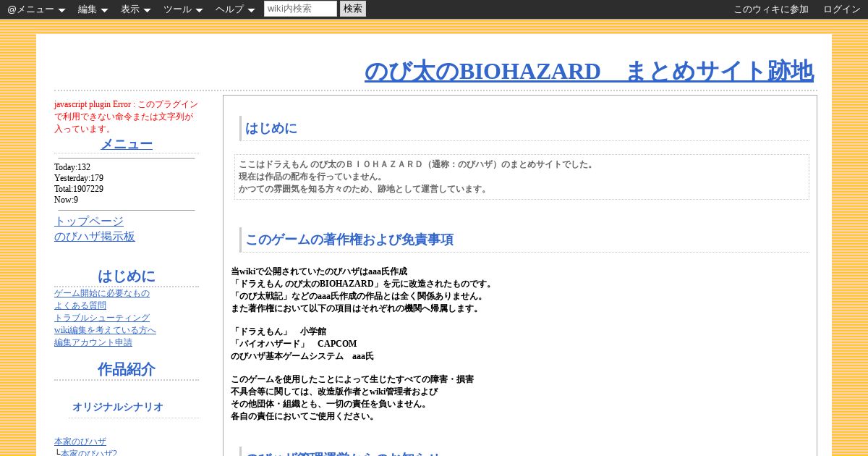Screen dimensions: 868x456
Task: Click このウィキに参加 link
Action: point(771,9)
